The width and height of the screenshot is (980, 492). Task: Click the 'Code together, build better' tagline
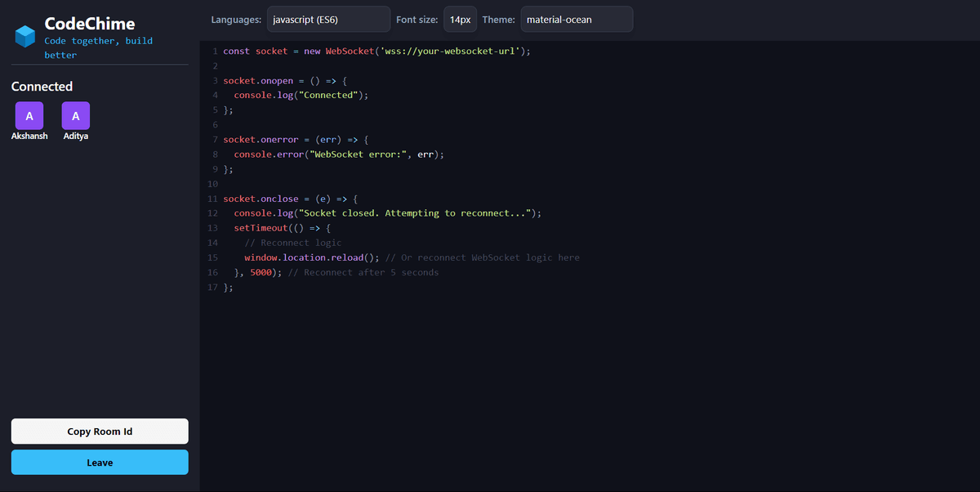(x=98, y=47)
